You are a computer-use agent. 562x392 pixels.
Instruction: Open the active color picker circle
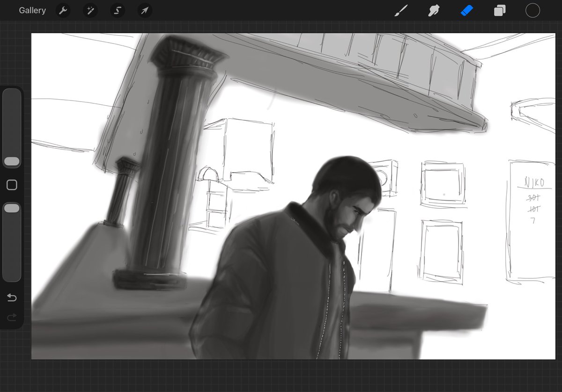(x=532, y=11)
